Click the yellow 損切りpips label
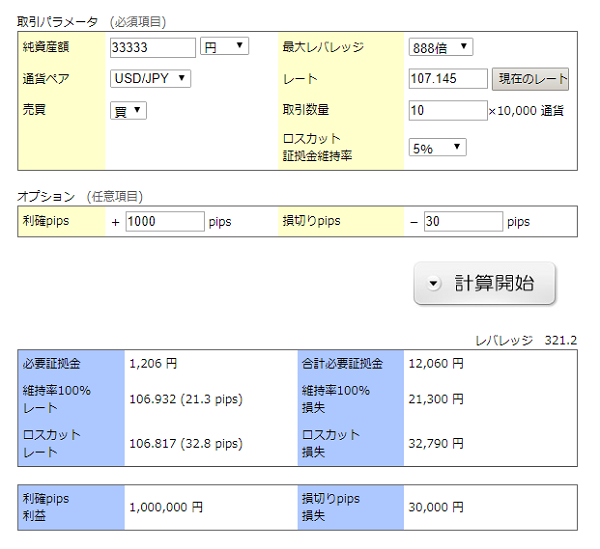 tap(311, 221)
